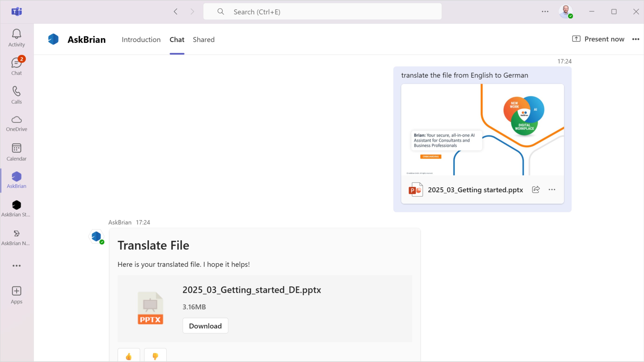Download the translated DE pptx file
This screenshot has height=362, width=644.
[205, 326]
